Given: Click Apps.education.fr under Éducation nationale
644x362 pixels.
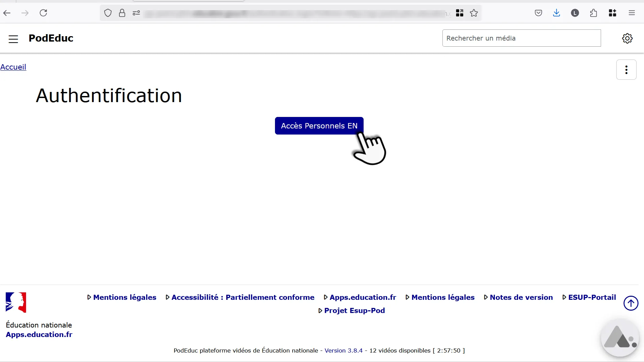Looking at the screenshot, I should 39,335.
